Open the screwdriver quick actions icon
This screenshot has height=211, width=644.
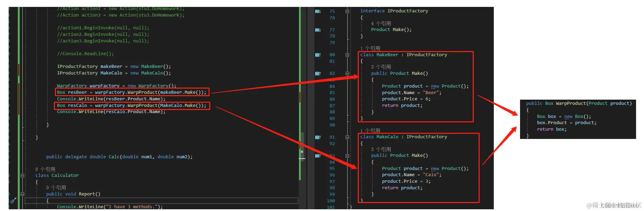click(x=13, y=200)
